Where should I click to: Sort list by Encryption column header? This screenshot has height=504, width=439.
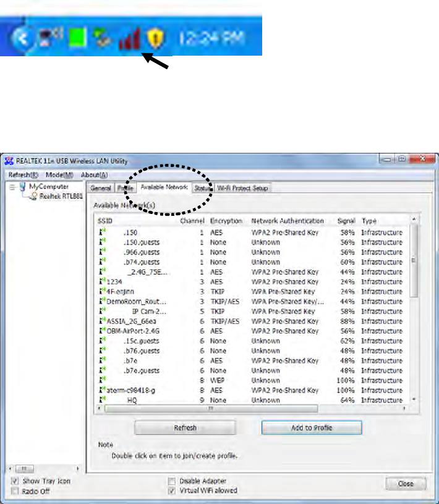pos(226,221)
